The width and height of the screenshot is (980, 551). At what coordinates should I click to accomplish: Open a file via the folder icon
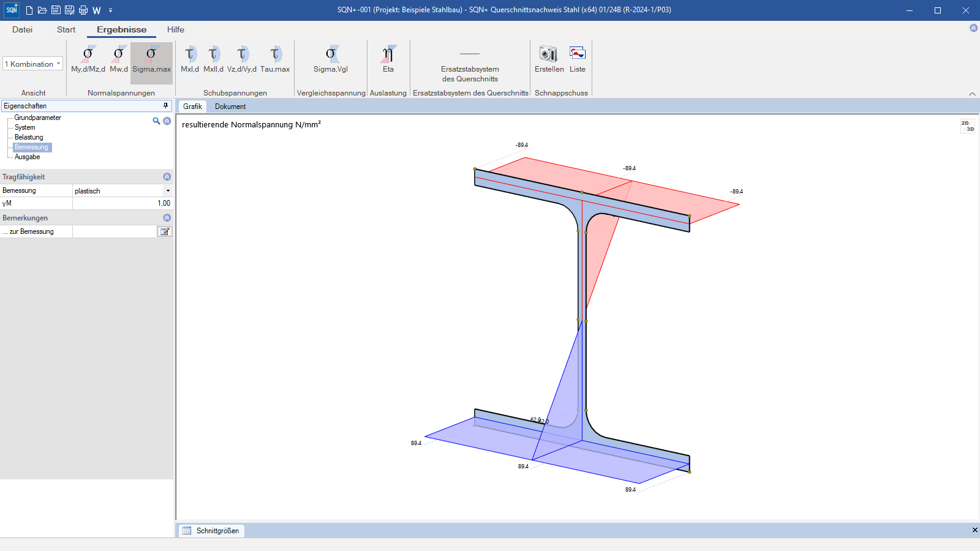coord(42,10)
